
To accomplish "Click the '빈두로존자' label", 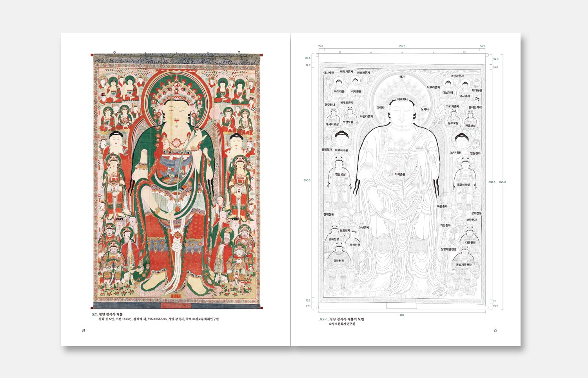I will click(347, 103).
